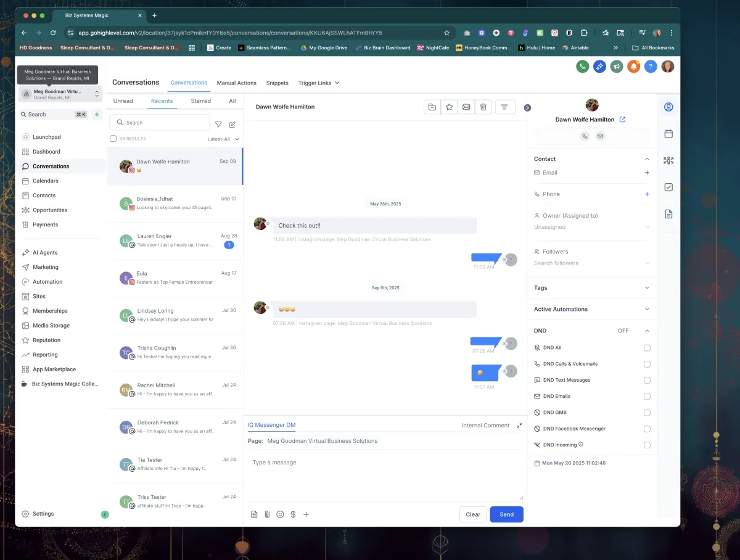The height and width of the screenshot is (560, 740).
Task: Open the emoji picker icon
Action: click(280, 514)
